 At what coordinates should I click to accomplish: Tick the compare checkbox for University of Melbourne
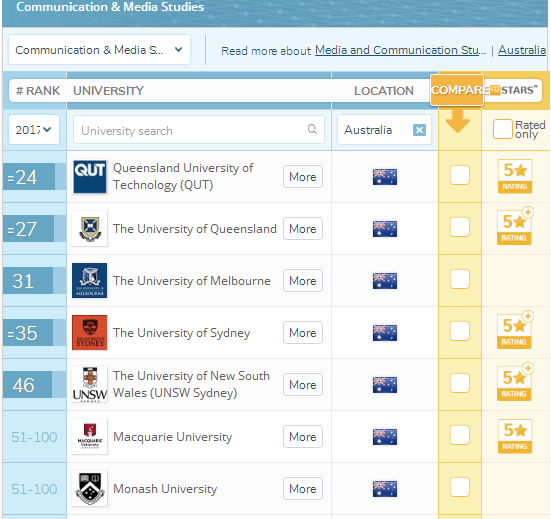460,279
